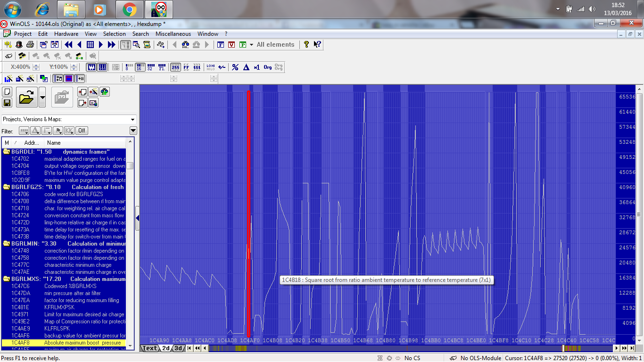Open dropdown arrow beside open folder button
Image resolution: width=644 pixels, height=362 pixels.
pos(42,98)
